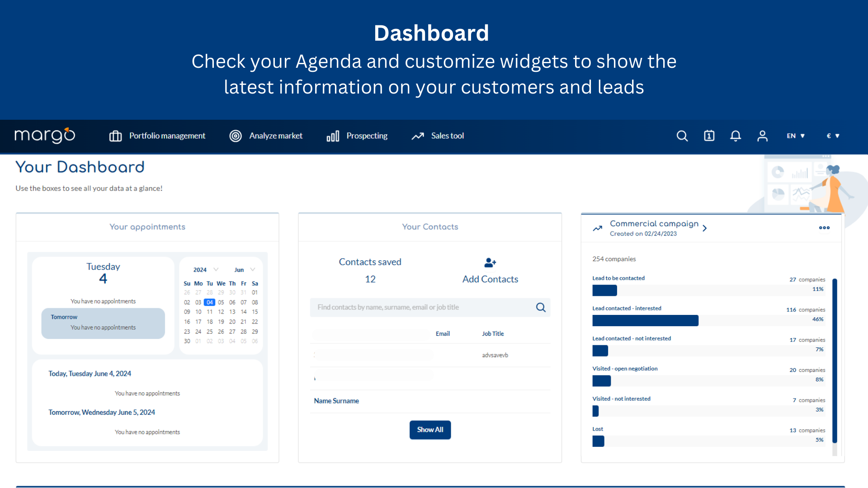Open the three-dot menu on the campaign widget
This screenshot has height=488, width=868.
[x=824, y=228]
